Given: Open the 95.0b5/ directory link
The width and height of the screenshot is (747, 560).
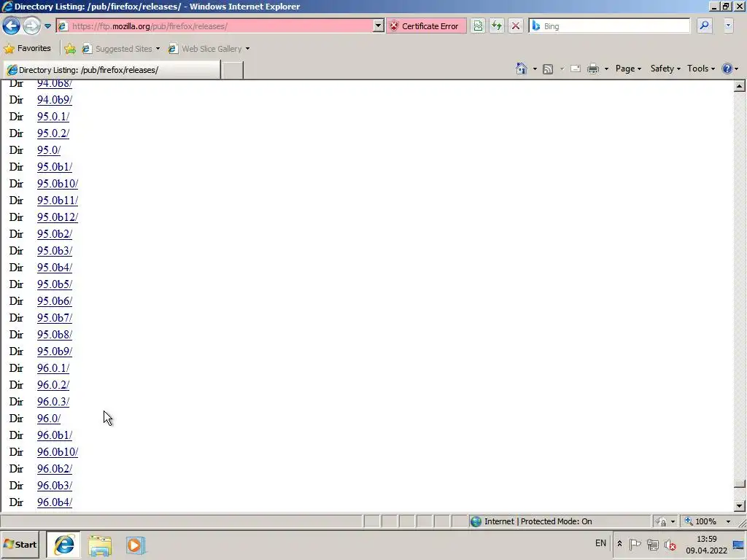Looking at the screenshot, I should click(x=55, y=284).
